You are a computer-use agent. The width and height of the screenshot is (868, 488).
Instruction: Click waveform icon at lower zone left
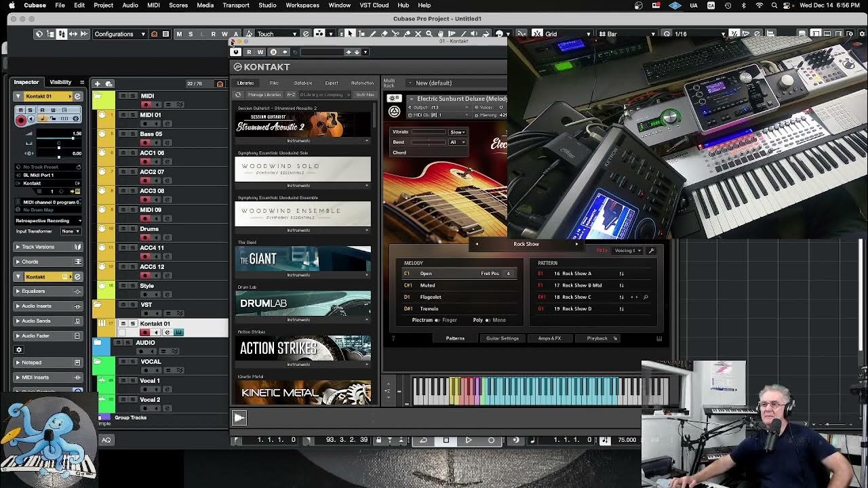tap(239, 418)
